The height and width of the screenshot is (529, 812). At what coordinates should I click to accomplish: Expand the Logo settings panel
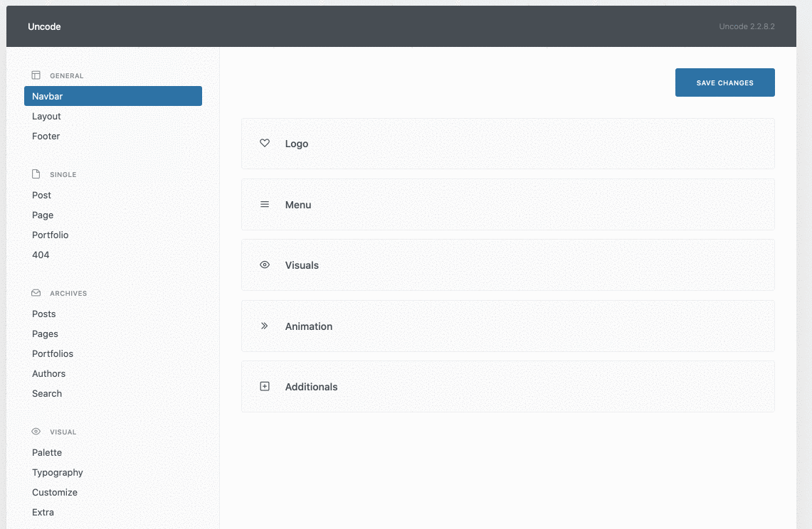508,143
